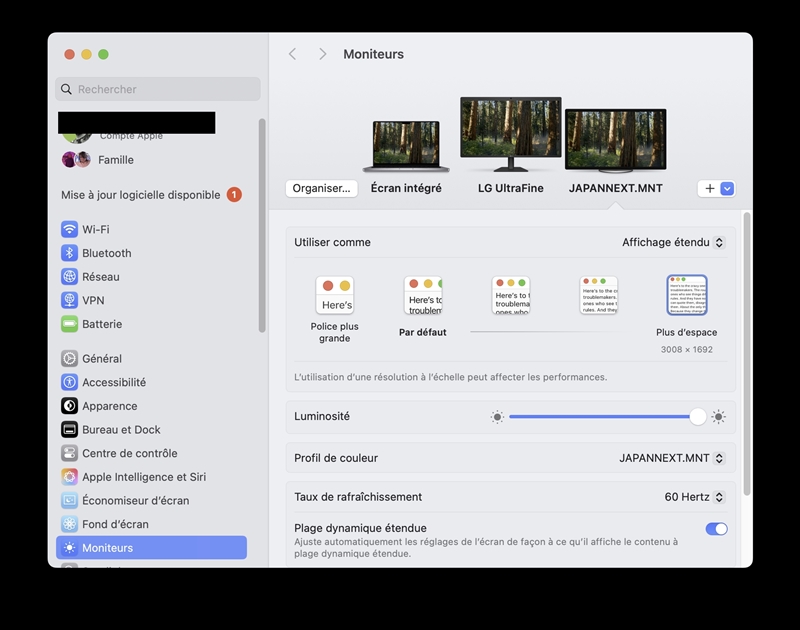Viewport: 800px width, 630px height.
Task: Open Accessibilité icon in sidebar
Action: click(69, 382)
